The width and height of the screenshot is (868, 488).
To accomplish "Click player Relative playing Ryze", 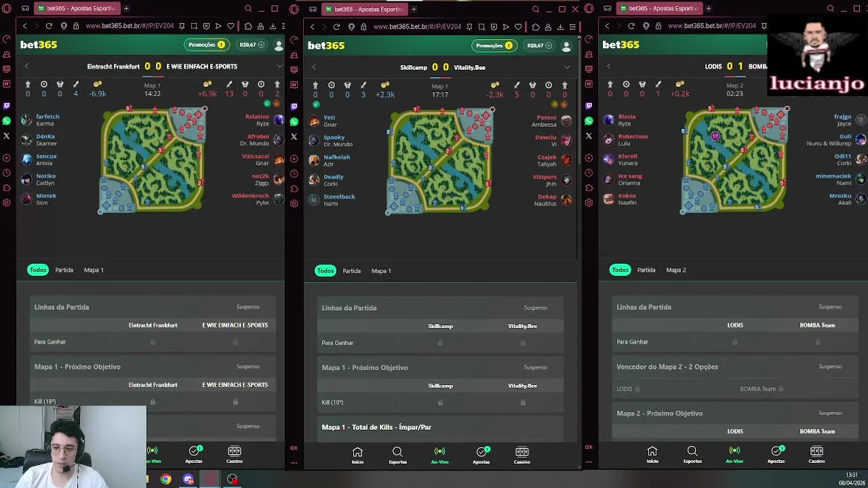I will (264, 120).
